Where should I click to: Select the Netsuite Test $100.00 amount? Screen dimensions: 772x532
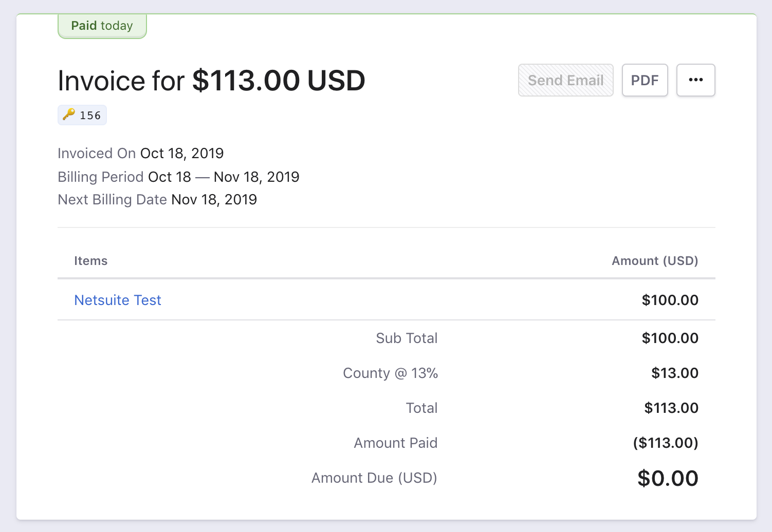(x=670, y=300)
